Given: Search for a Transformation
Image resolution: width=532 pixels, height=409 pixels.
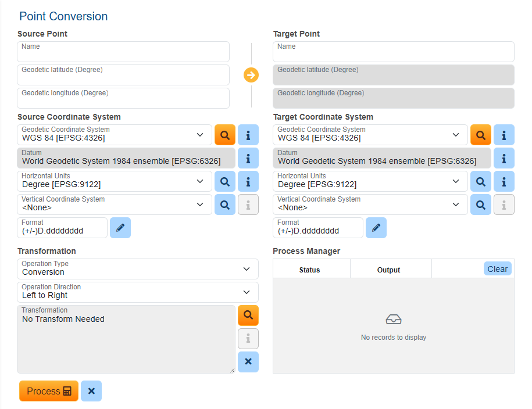Looking at the screenshot, I should pyautogui.click(x=248, y=315).
